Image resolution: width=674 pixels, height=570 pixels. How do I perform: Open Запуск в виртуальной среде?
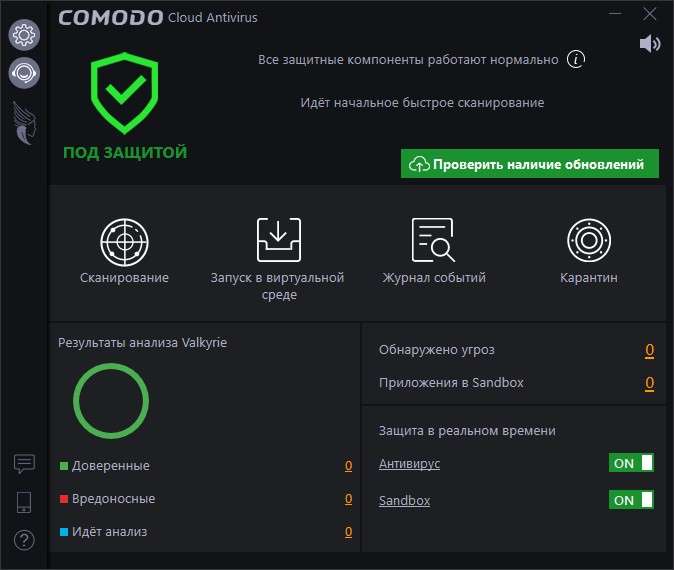point(279,240)
